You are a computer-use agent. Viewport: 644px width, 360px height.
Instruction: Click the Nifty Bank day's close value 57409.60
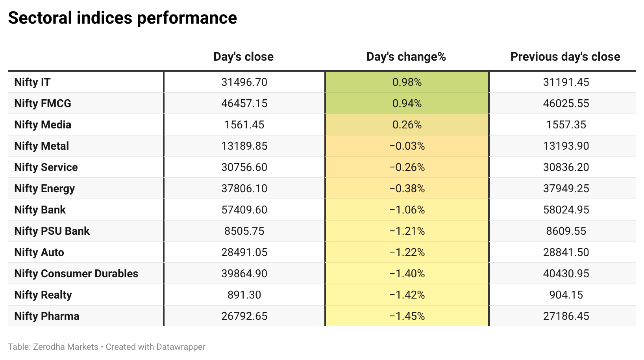tap(244, 210)
